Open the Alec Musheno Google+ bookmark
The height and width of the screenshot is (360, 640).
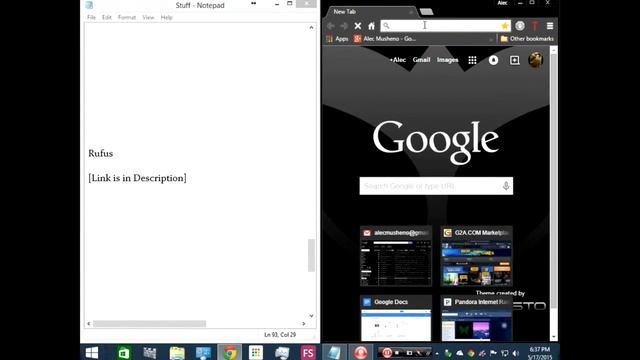(x=385, y=39)
